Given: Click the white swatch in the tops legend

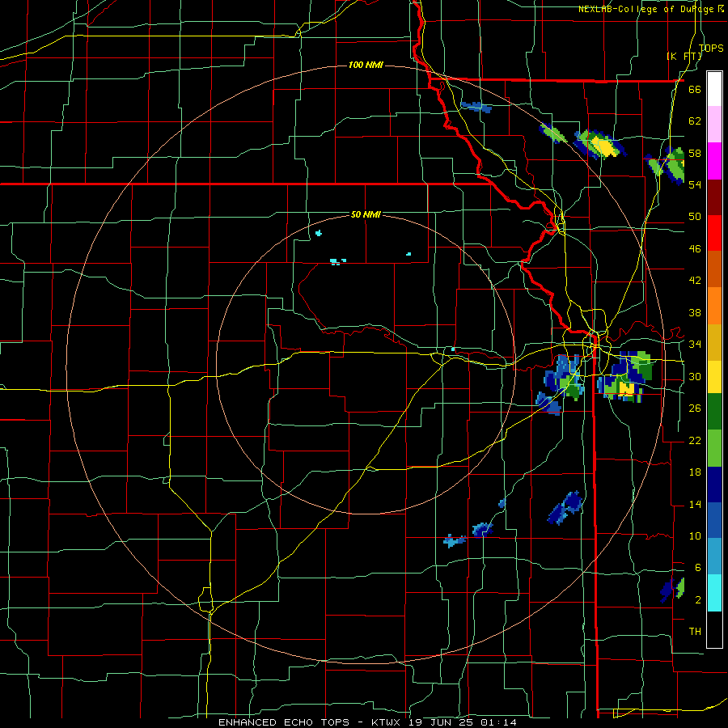Looking at the screenshot, I should [x=714, y=89].
